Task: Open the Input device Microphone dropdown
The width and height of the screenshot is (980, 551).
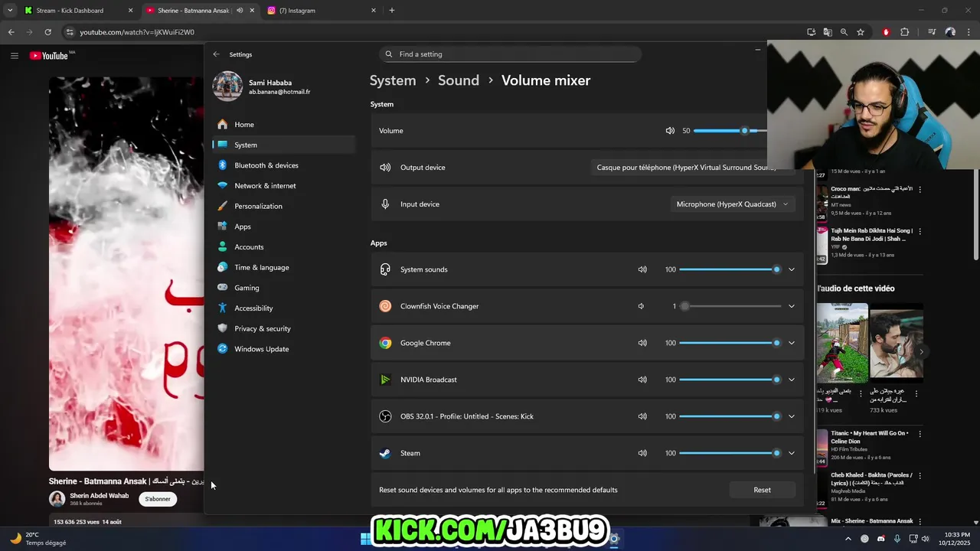Action: 732,204
